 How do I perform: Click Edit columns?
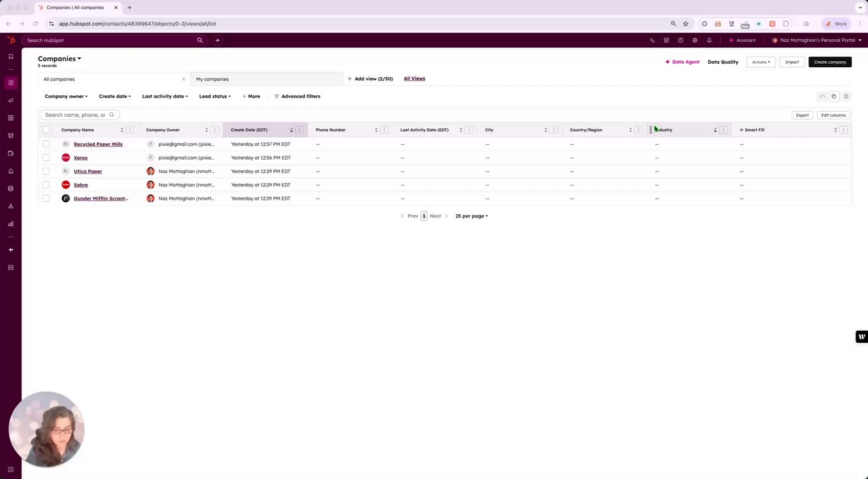(833, 115)
